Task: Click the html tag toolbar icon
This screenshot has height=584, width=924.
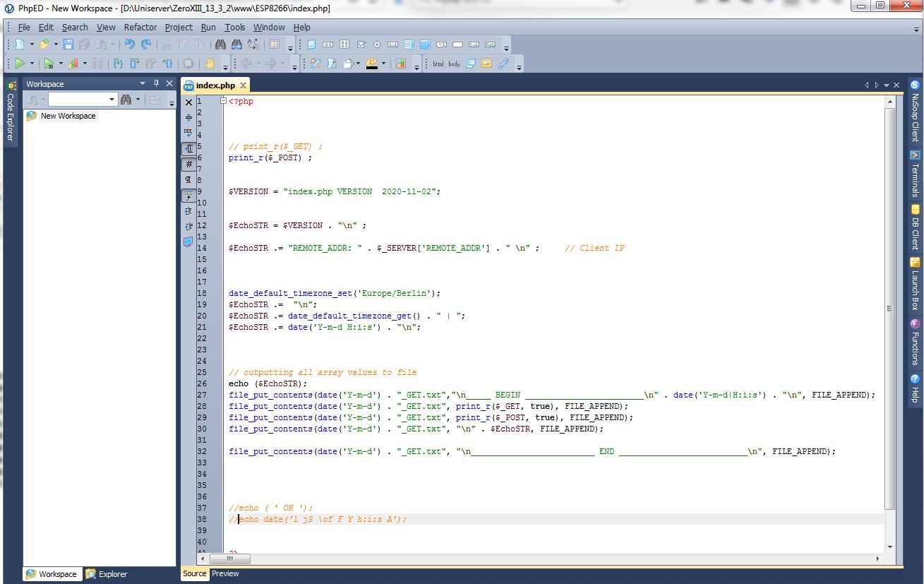Action: [438, 64]
